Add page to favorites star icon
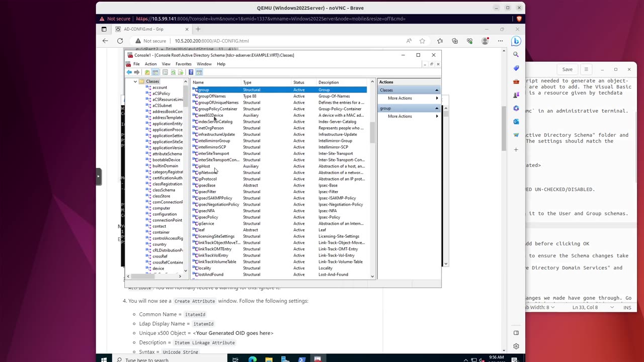This screenshot has width=644, height=362. (x=422, y=41)
